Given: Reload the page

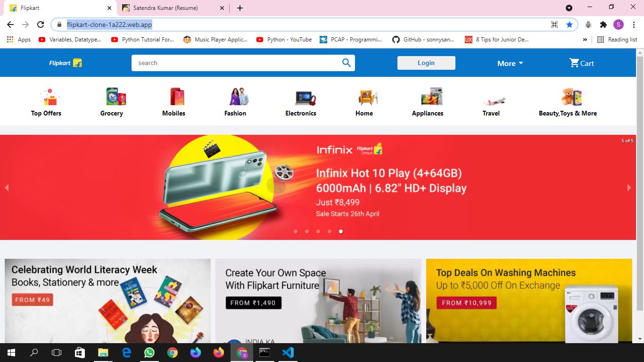Looking at the screenshot, I should [x=41, y=25].
